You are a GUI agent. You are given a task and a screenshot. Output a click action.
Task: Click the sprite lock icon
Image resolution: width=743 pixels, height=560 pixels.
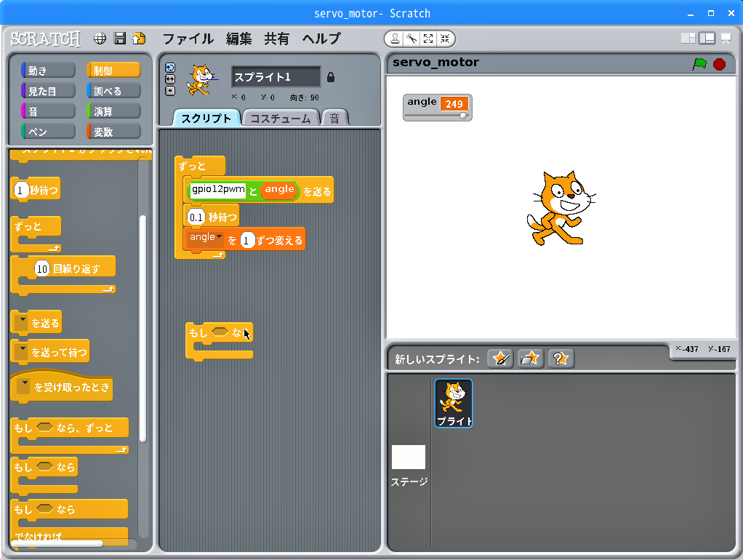(331, 77)
